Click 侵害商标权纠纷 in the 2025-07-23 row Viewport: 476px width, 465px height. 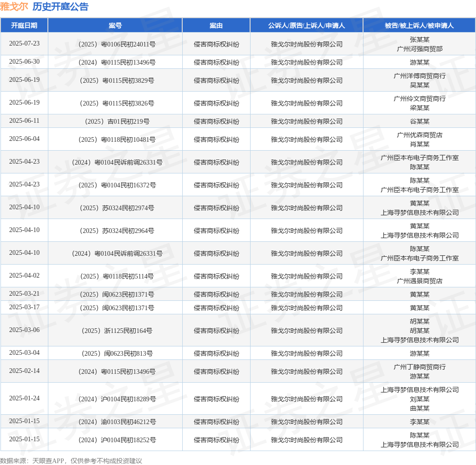[x=217, y=44]
